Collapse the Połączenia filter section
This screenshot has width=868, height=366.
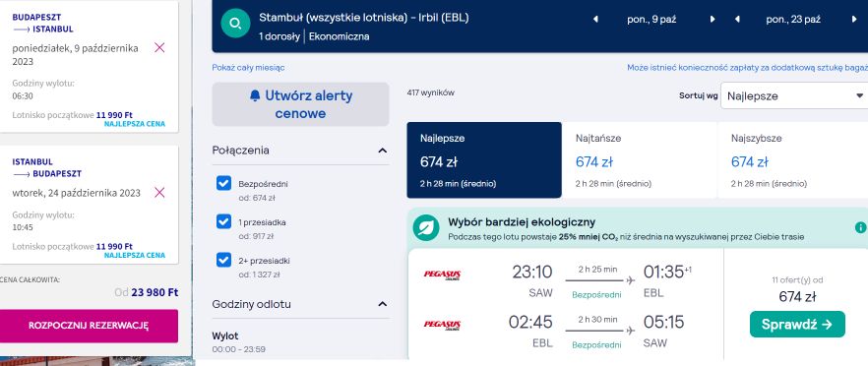pyautogui.click(x=383, y=151)
